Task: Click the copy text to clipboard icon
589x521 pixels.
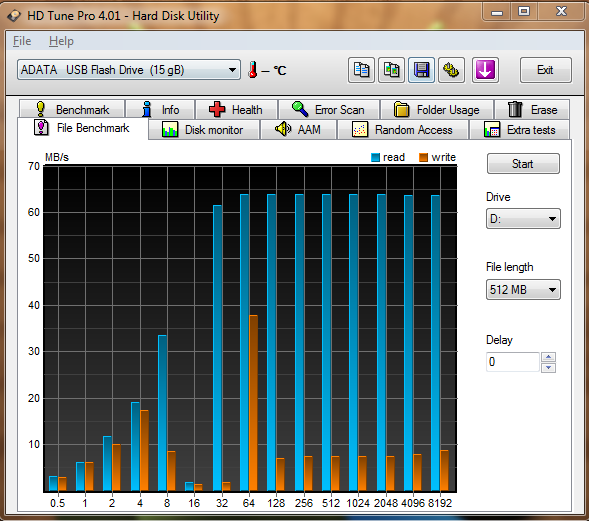Action: point(361,70)
